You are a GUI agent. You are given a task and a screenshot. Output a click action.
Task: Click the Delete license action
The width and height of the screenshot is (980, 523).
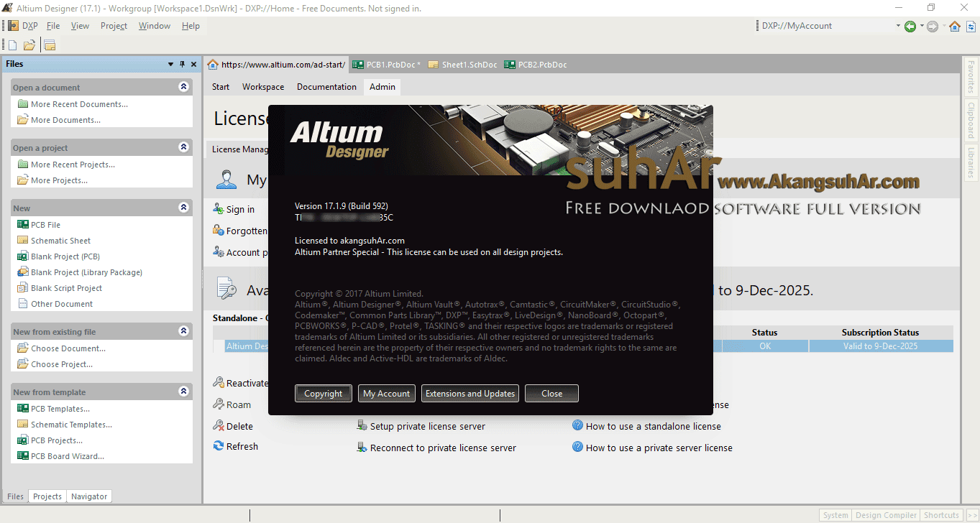234,426
